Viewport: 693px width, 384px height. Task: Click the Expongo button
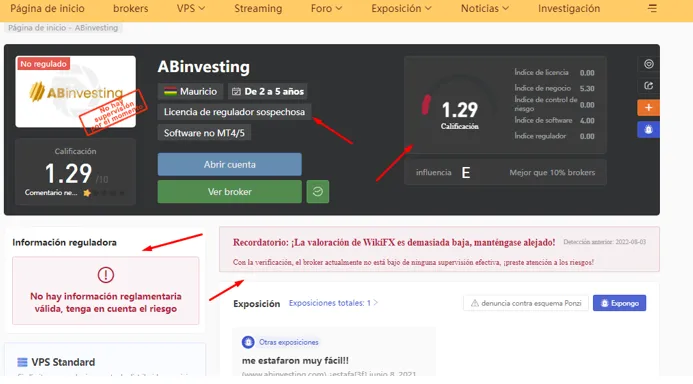(x=620, y=303)
